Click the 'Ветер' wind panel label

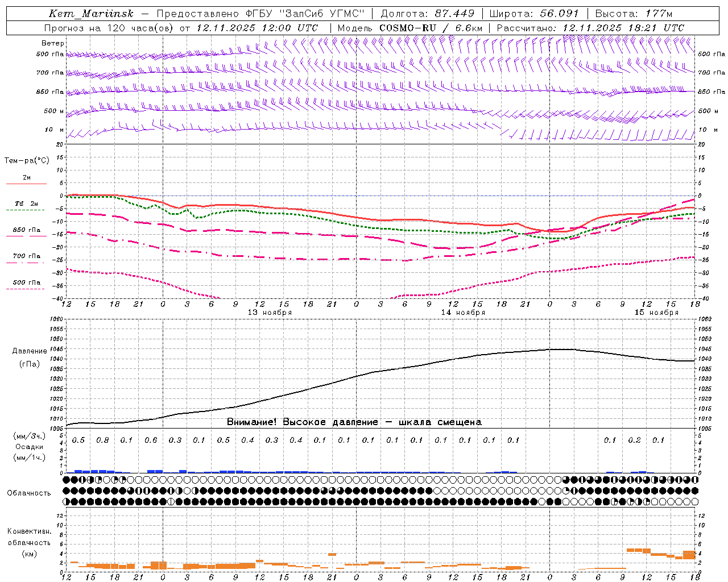click(52, 43)
